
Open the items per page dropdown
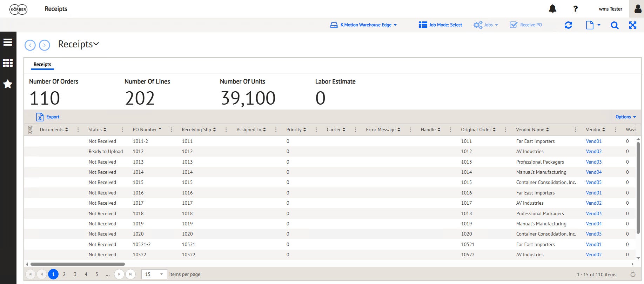point(154,274)
